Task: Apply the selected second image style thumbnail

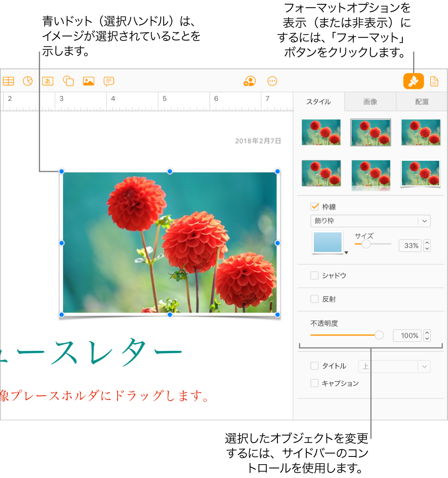Action: [x=370, y=132]
